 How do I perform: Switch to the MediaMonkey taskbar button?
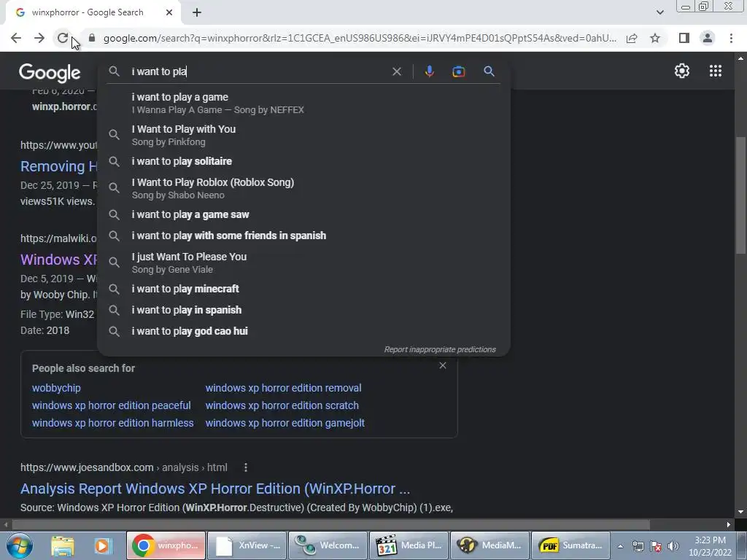click(489, 545)
